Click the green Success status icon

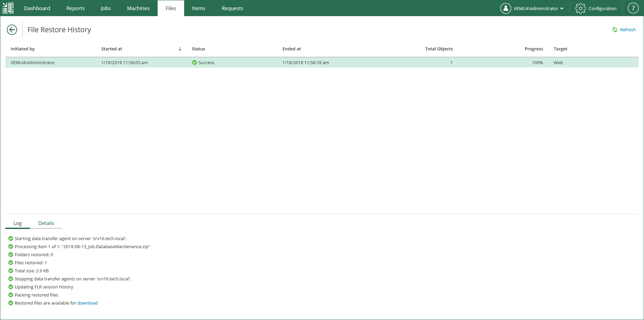(194, 62)
